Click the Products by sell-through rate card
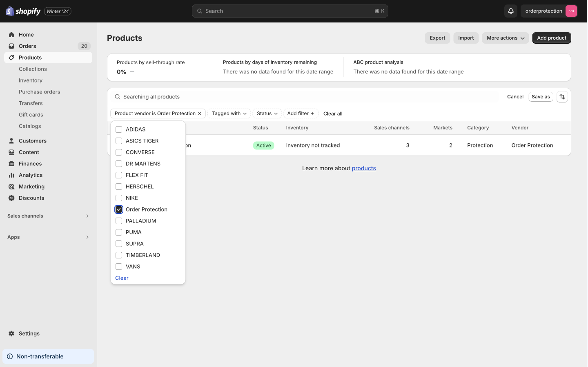The image size is (588, 367). click(160, 67)
